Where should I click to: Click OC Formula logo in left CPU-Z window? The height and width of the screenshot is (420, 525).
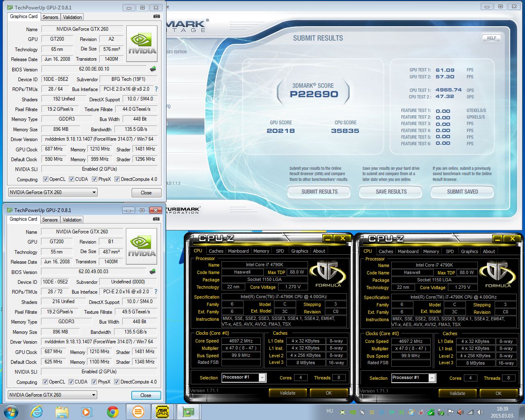328,274
